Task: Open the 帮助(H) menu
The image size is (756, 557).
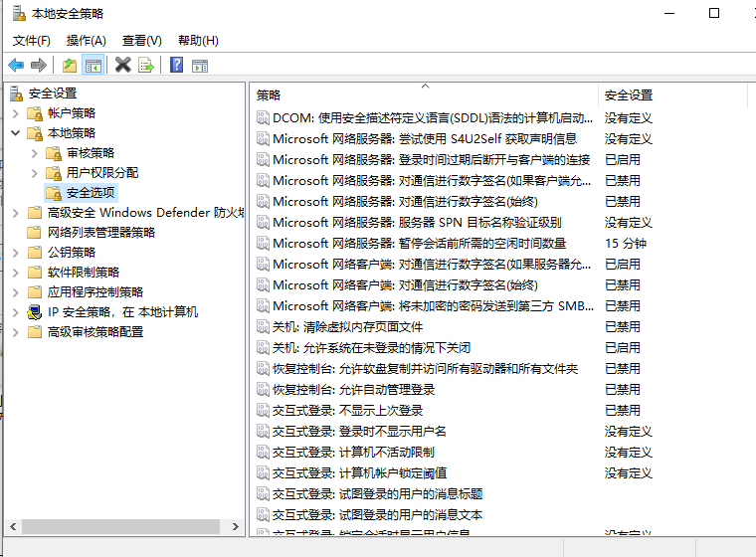Action: 198,41
